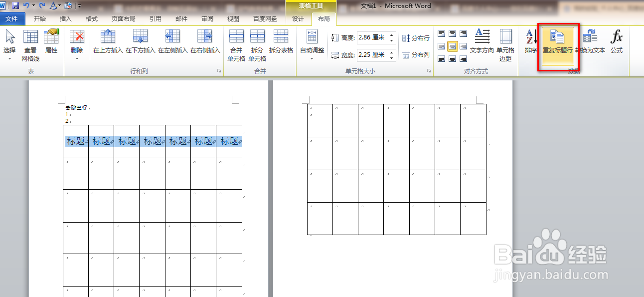The height and width of the screenshot is (297, 644).
Task: Open the 百度网盘 ribbon tab
Action: coord(265,19)
